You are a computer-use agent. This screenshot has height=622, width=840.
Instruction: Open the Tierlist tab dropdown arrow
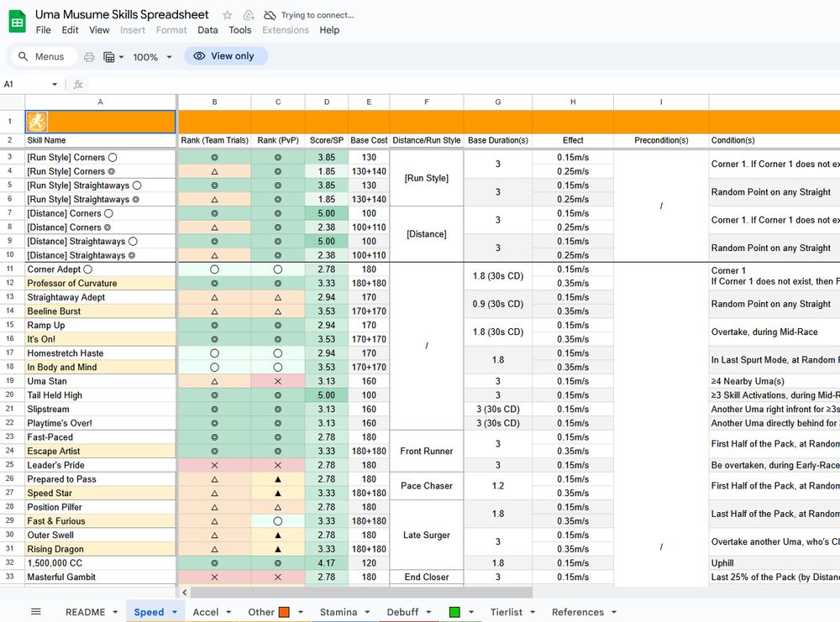533,612
